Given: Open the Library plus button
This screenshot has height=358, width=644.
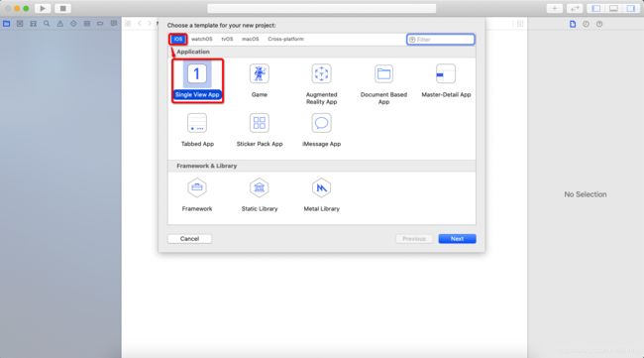Looking at the screenshot, I should pyautogui.click(x=555, y=8).
